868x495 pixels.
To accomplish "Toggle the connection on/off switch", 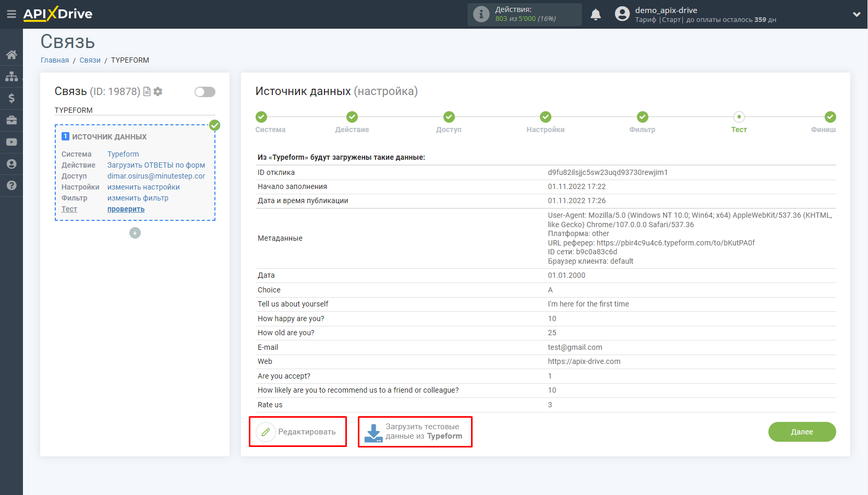I will [x=205, y=92].
